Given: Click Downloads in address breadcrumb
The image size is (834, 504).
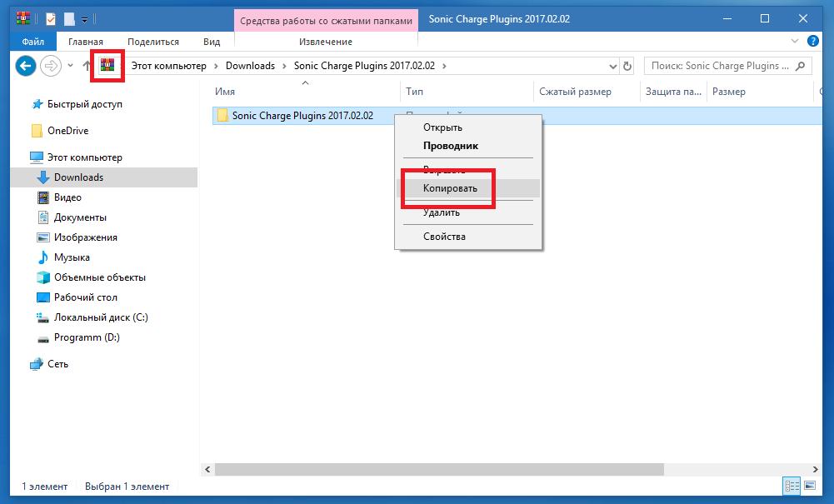Looking at the screenshot, I should [250, 66].
